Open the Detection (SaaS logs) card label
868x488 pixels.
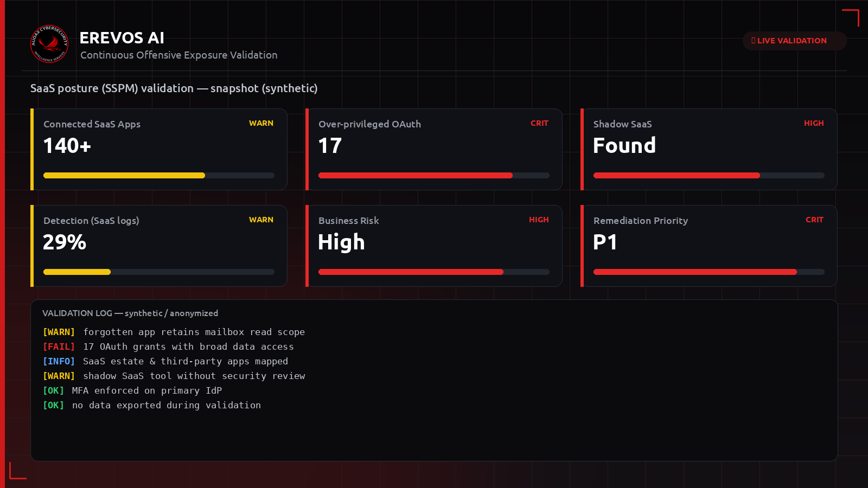click(x=92, y=221)
